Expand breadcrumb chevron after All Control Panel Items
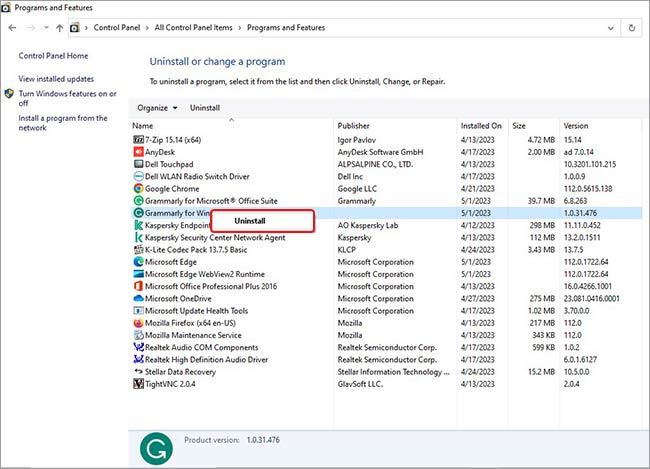Screen dimensions: 650x469 click(240, 28)
